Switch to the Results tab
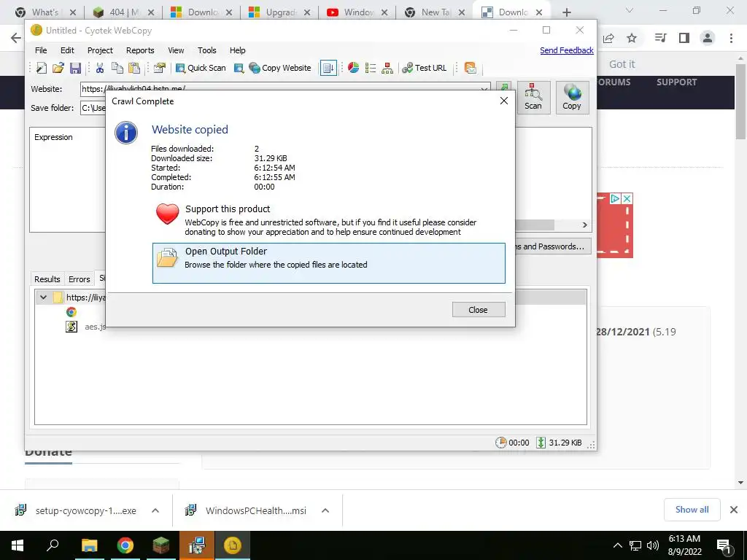 47,279
